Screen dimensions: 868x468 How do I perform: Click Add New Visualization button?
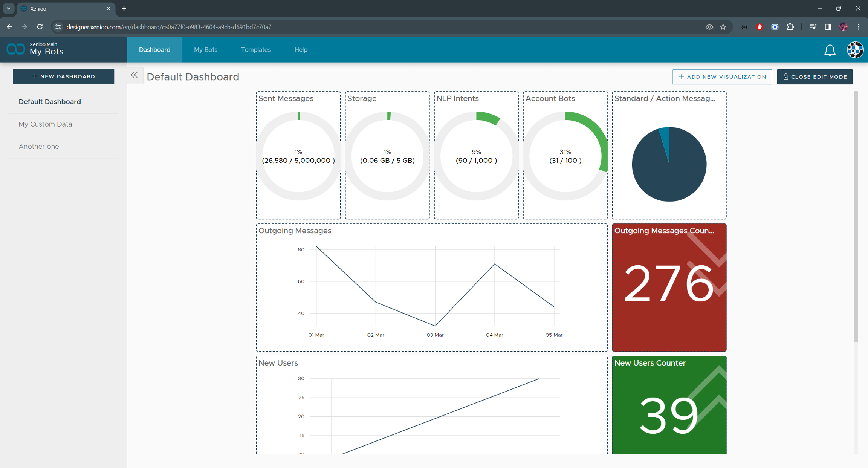point(722,77)
